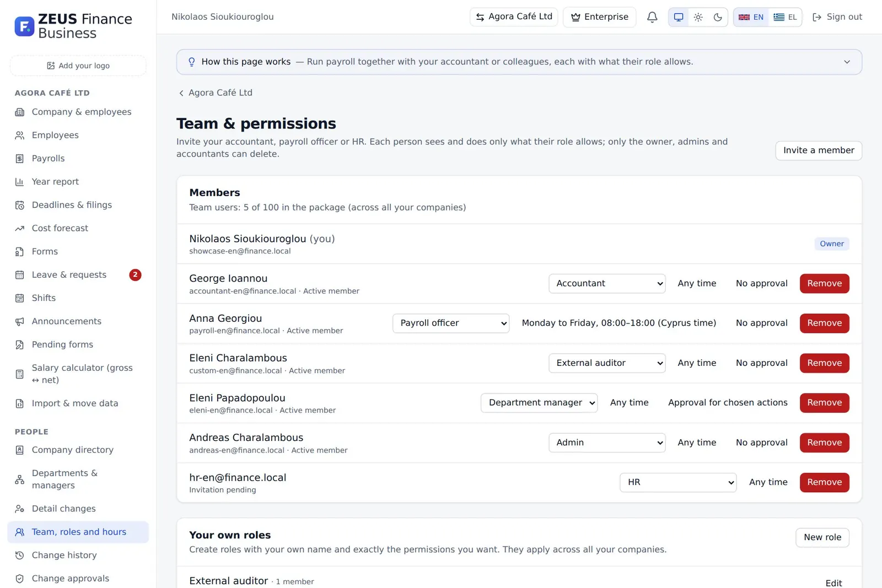Edit the External auditor custom role

click(833, 582)
